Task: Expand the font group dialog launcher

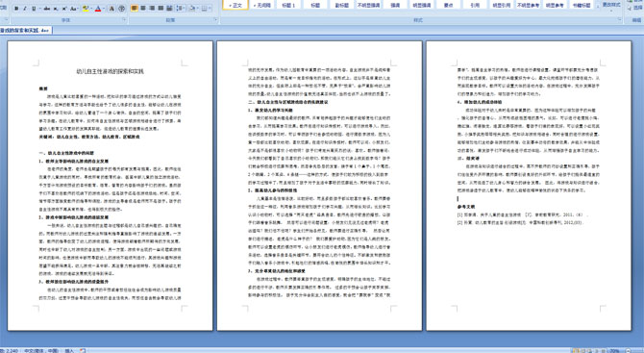Action: [124, 20]
